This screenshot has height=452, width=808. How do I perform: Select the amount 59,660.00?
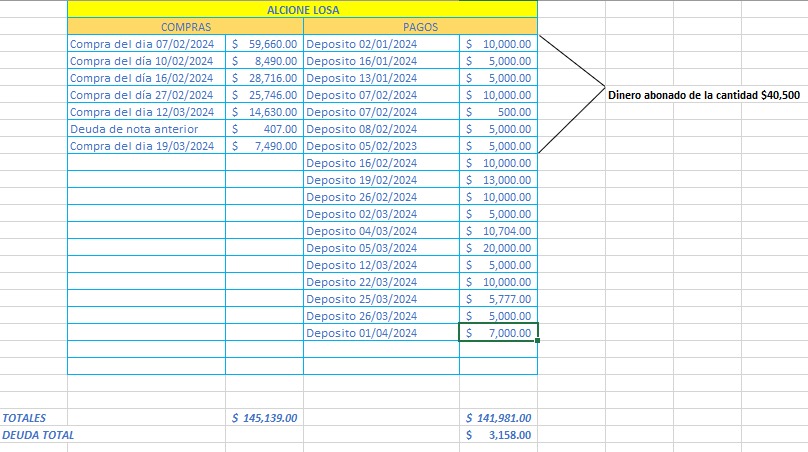264,44
